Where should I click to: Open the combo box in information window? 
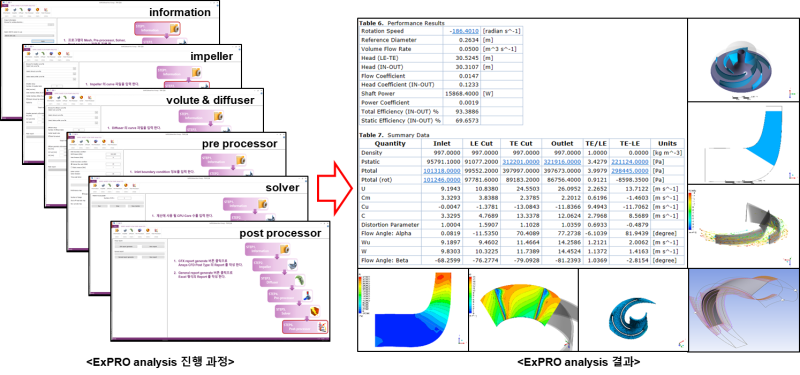pos(29,36)
